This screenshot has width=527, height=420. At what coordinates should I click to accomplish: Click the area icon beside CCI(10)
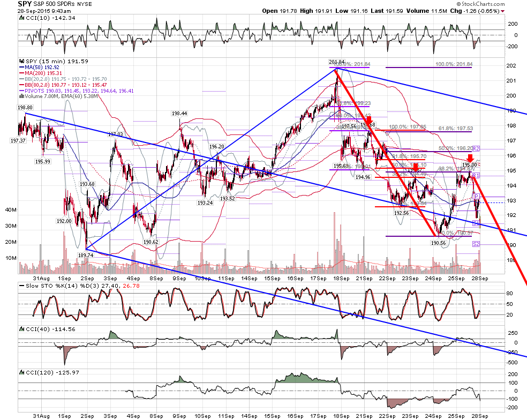pos(22,18)
